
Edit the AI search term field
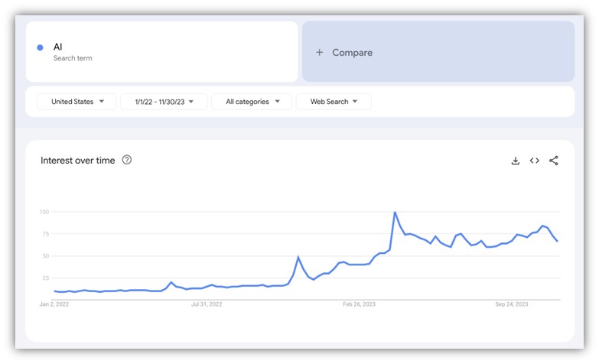click(162, 51)
